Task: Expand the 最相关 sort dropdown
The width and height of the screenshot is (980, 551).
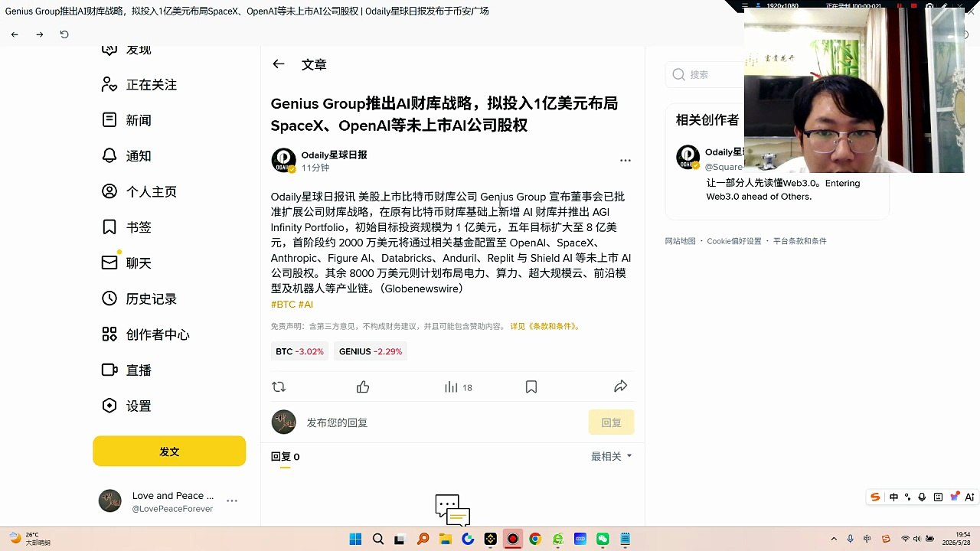Action: pyautogui.click(x=612, y=456)
